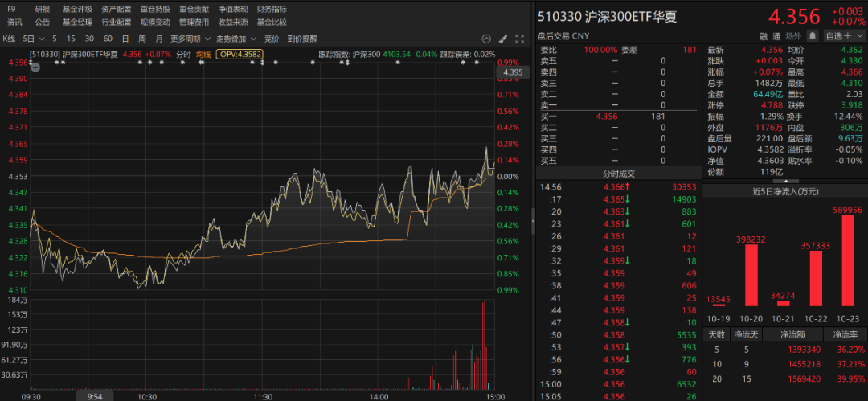Select the 30-minute period
Image resolution: width=868 pixels, height=401 pixels.
tap(89, 39)
